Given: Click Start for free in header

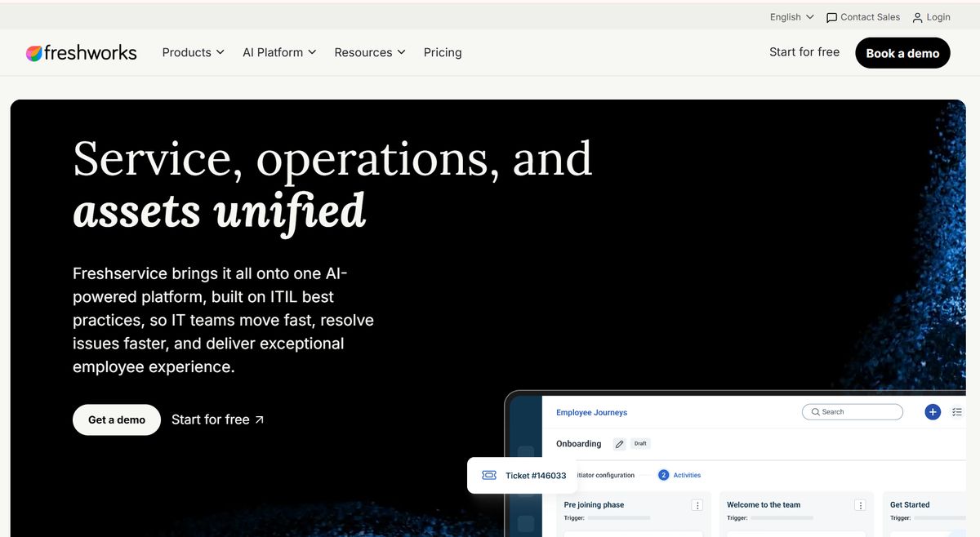Looking at the screenshot, I should [804, 52].
